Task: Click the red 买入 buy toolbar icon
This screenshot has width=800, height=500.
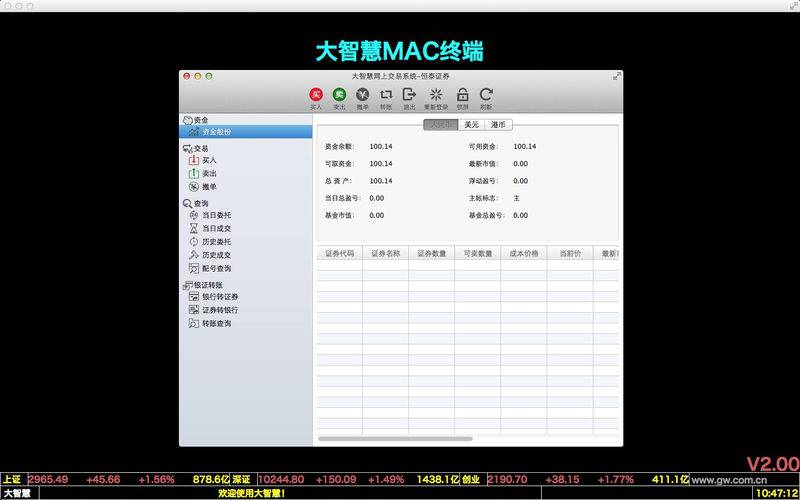Action: (x=316, y=94)
